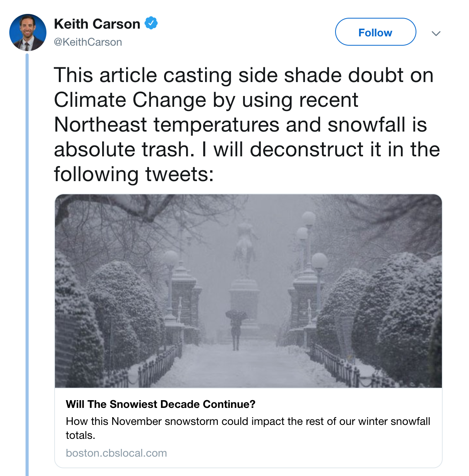This screenshot has height=476, width=469.
Task: Click the boston.cbslocal.com domain link
Action: point(116,453)
